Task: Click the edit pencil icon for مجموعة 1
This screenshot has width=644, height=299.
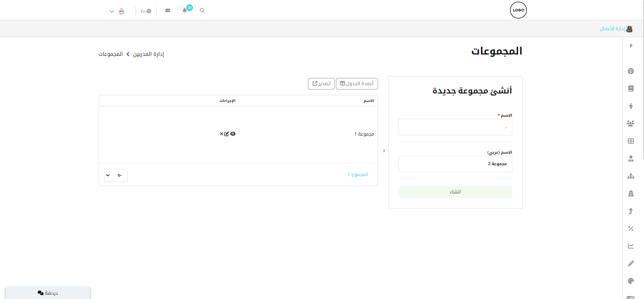Action: tap(227, 134)
